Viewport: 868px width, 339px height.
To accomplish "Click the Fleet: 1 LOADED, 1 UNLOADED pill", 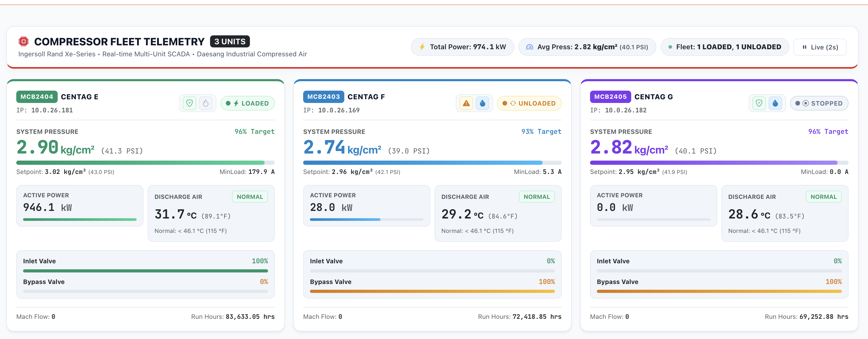I will (x=725, y=47).
